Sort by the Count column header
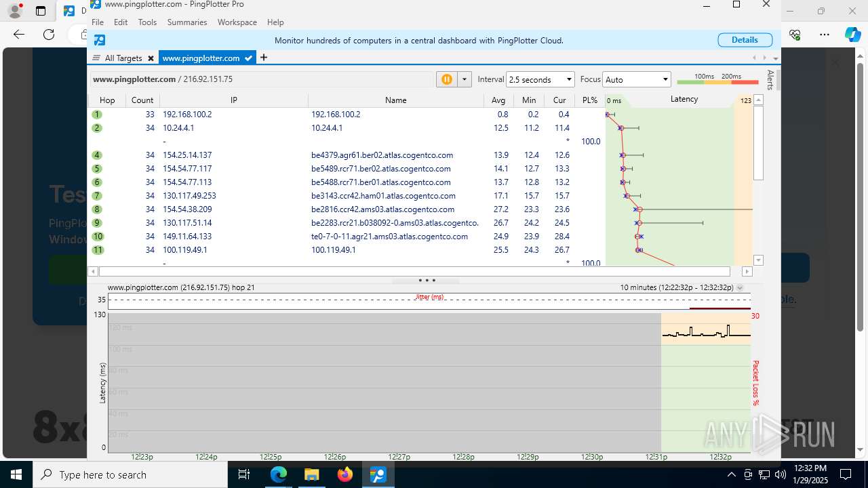Screen dimensions: 868x488 click(x=142, y=100)
